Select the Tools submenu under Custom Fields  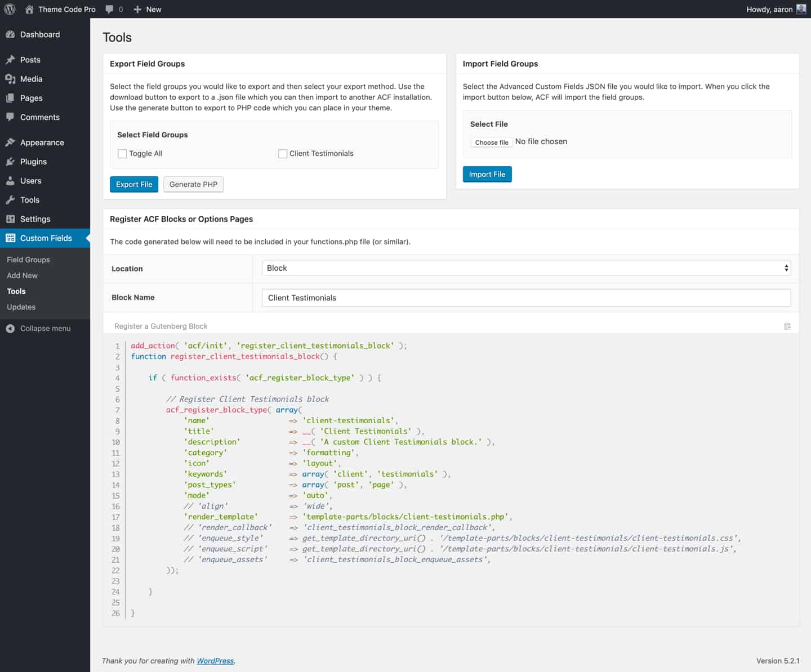point(16,291)
